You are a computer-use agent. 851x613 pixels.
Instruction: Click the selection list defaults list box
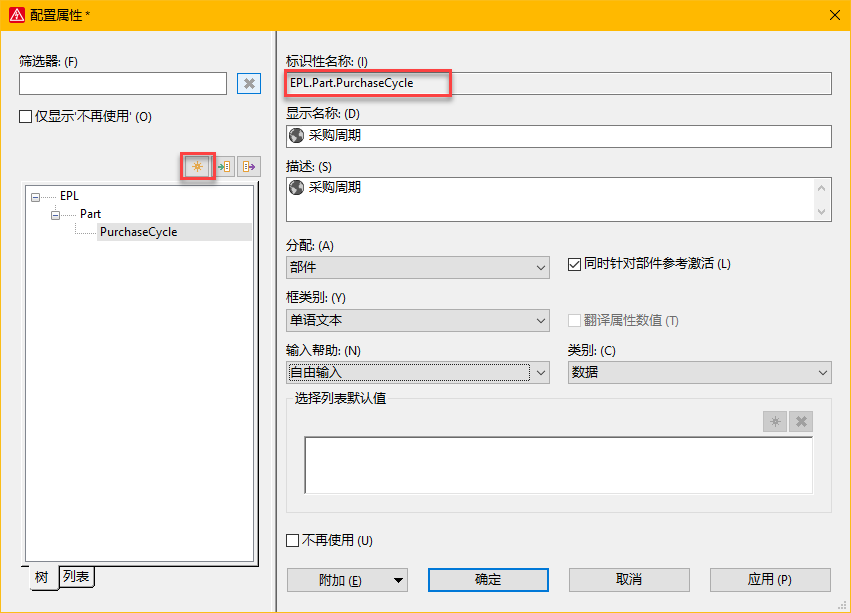click(558, 465)
